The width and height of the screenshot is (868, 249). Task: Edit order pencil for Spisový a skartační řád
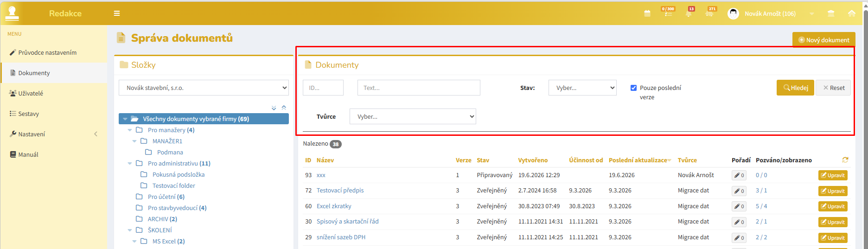pos(739,222)
